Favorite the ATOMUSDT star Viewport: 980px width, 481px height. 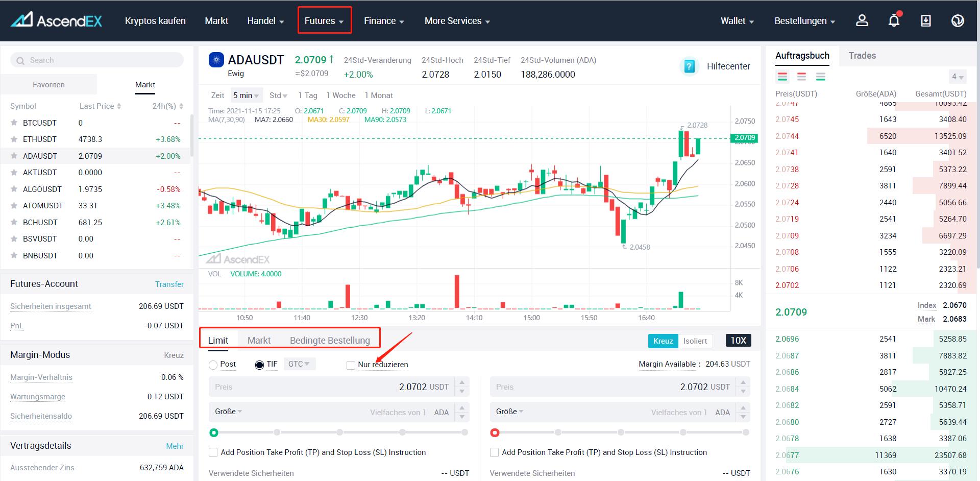click(14, 205)
